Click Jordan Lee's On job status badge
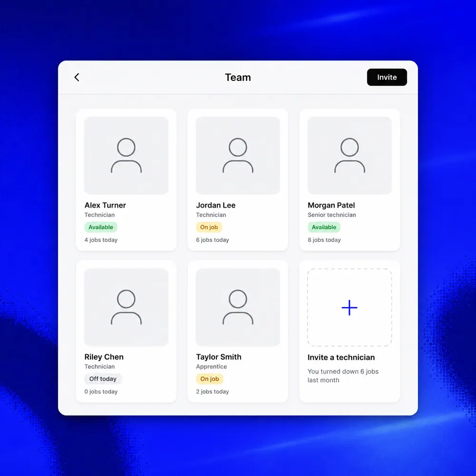 pos(209,227)
